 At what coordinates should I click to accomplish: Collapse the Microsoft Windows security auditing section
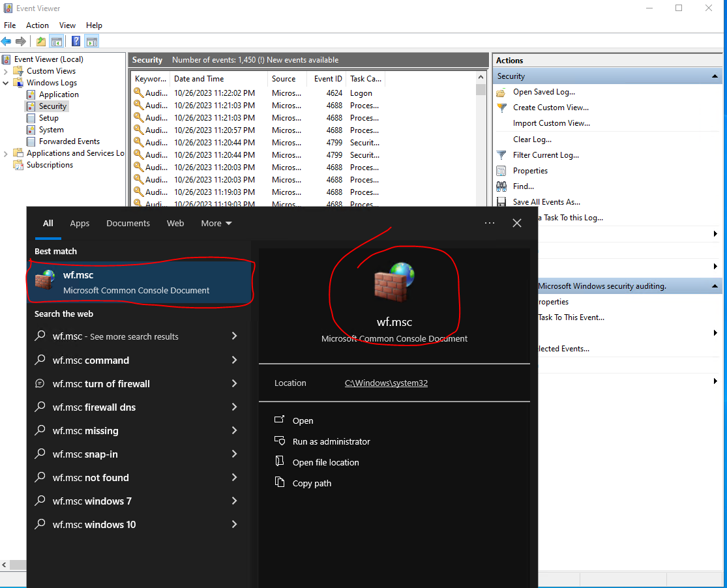tap(715, 286)
